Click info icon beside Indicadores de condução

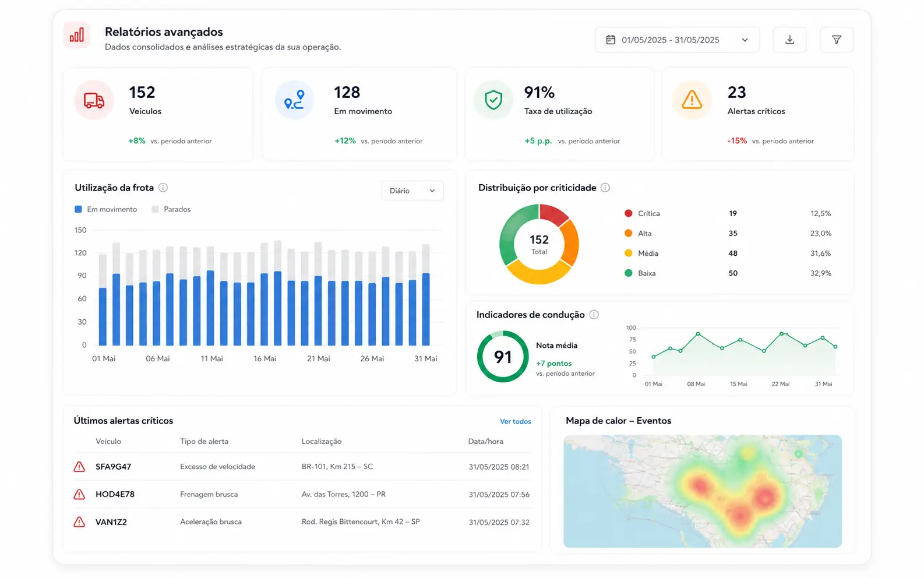click(594, 315)
